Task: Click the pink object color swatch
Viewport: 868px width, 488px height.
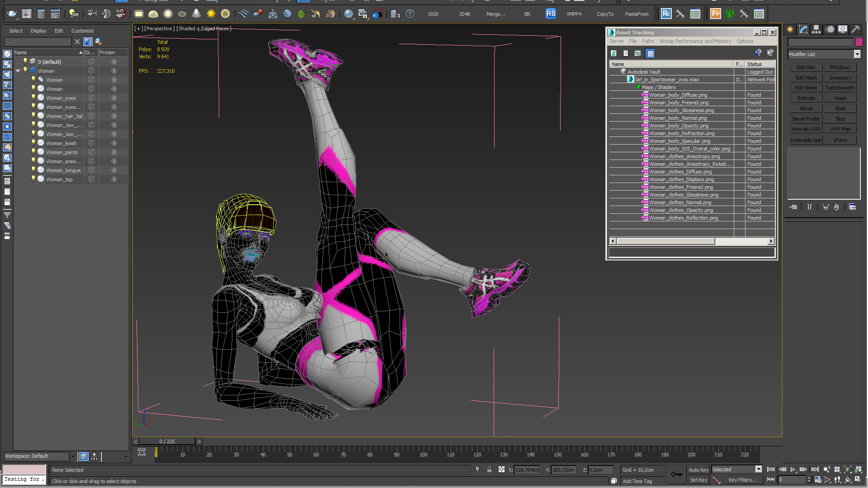Action: [x=859, y=42]
